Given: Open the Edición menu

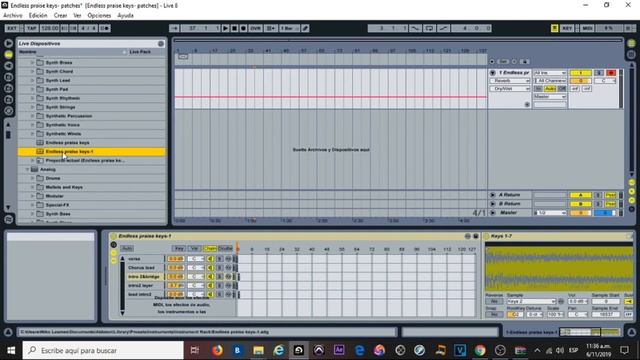Looking at the screenshot, I should coord(38,16).
